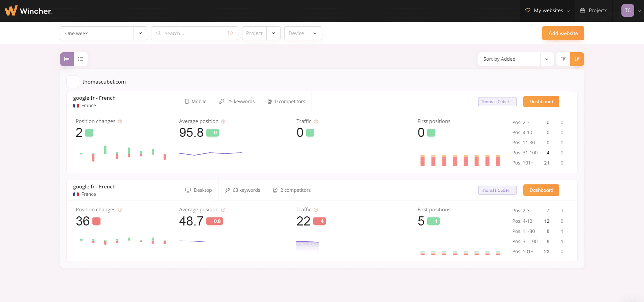The width and height of the screenshot is (644, 302).
Task: Click the Mobile device icon
Action: click(x=187, y=101)
